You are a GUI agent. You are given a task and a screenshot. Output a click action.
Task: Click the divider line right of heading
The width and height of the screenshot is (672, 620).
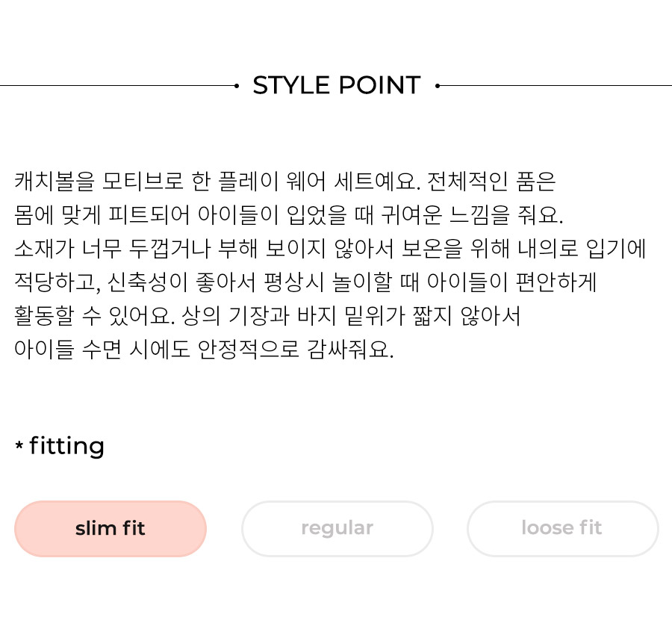556,86
